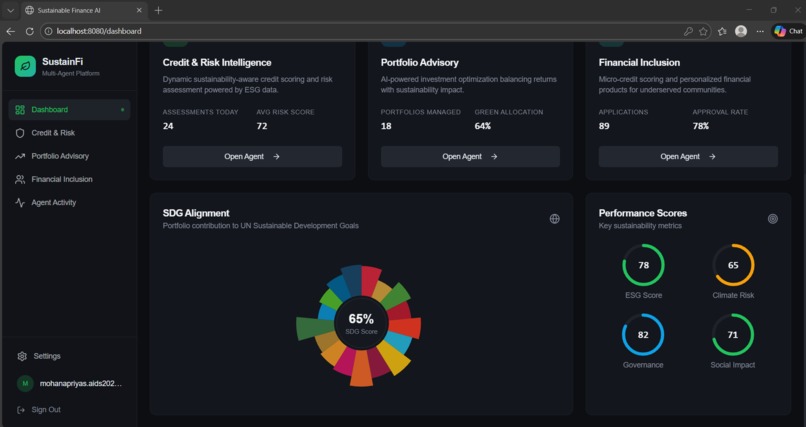Viewport: 806px width, 427px height.
Task: Click the globe icon in SDG Alignment
Action: click(x=555, y=219)
